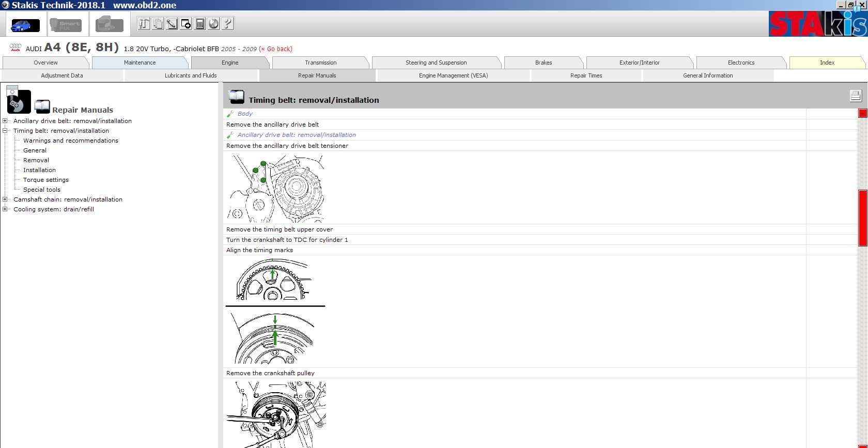868x448 pixels.
Task: Open the Smart Fix module icon
Action: (x=66, y=24)
